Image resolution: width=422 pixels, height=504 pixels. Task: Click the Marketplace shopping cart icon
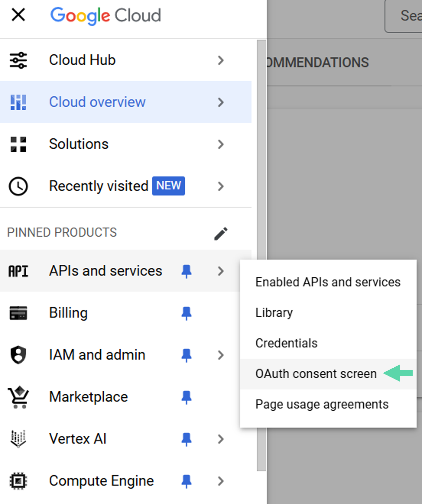click(18, 397)
